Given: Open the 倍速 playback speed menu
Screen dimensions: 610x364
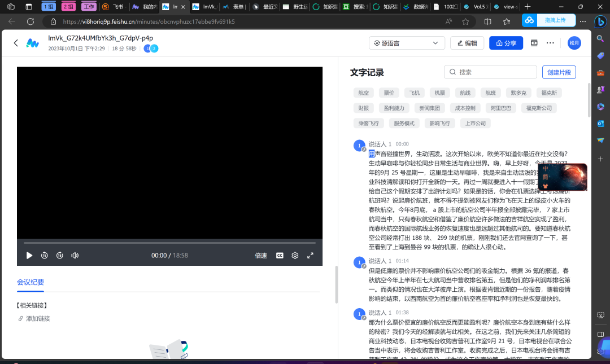Looking at the screenshot, I should coord(260,256).
